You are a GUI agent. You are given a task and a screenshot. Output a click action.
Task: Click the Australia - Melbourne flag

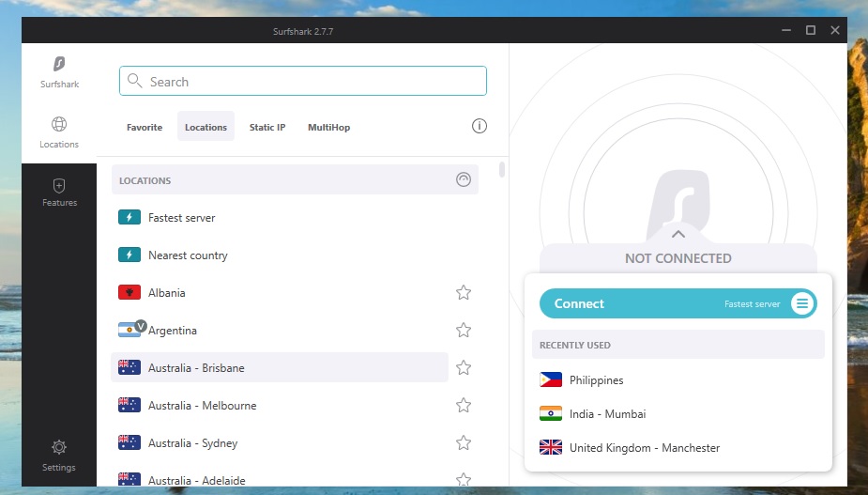point(129,405)
